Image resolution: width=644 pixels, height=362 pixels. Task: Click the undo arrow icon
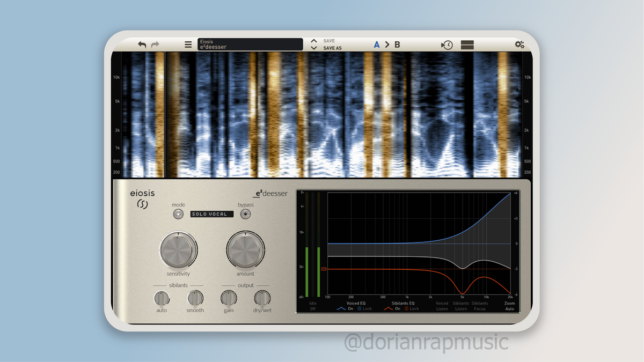click(142, 45)
